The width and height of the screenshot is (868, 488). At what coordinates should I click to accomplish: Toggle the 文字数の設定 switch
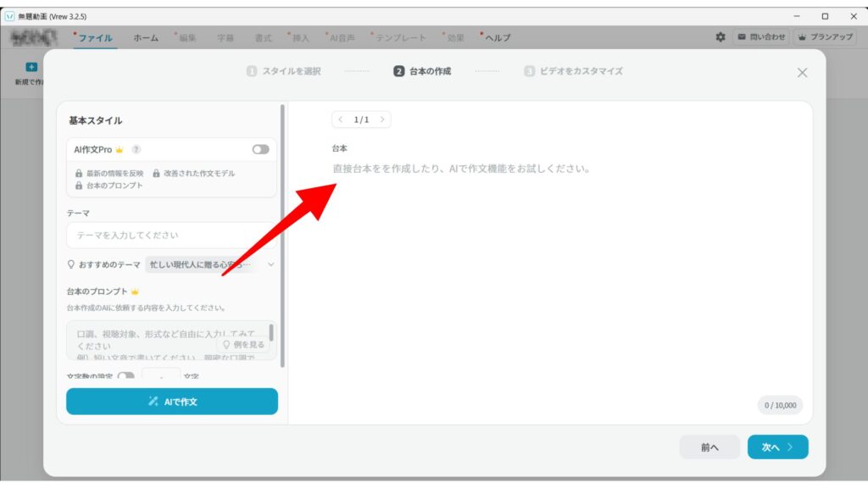pyautogui.click(x=125, y=376)
